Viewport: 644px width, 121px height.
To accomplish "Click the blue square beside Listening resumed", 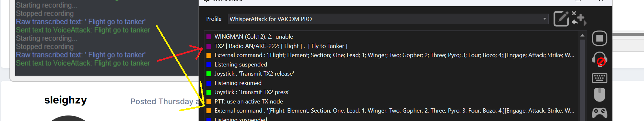I will point(209,83).
